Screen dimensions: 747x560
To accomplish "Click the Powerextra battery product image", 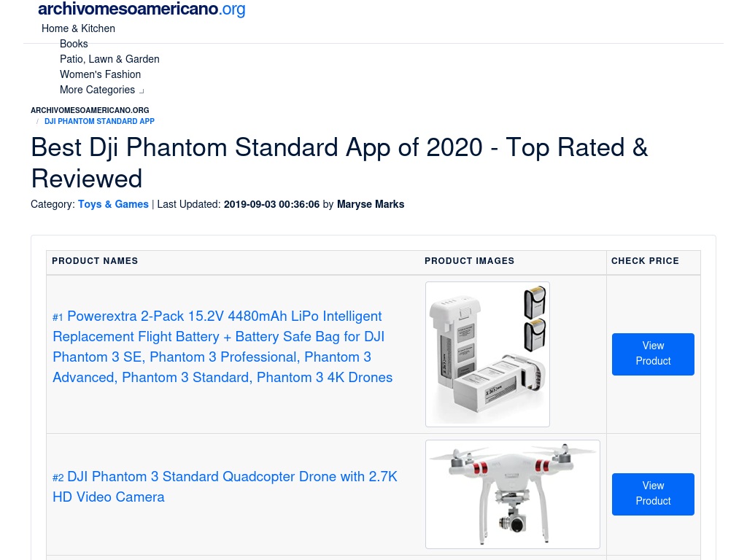I will click(487, 354).
